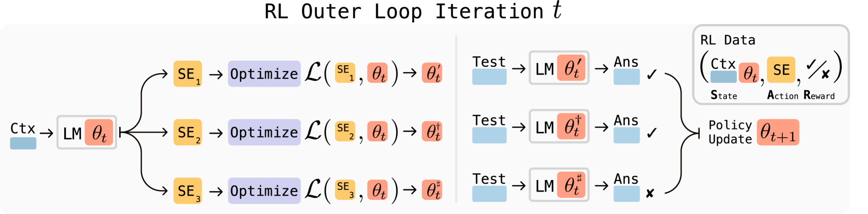Image resolution: width=868 pixels, height=214 pixels.
Task: Click the Policy Update label
Action: click(x=730, y=132)
